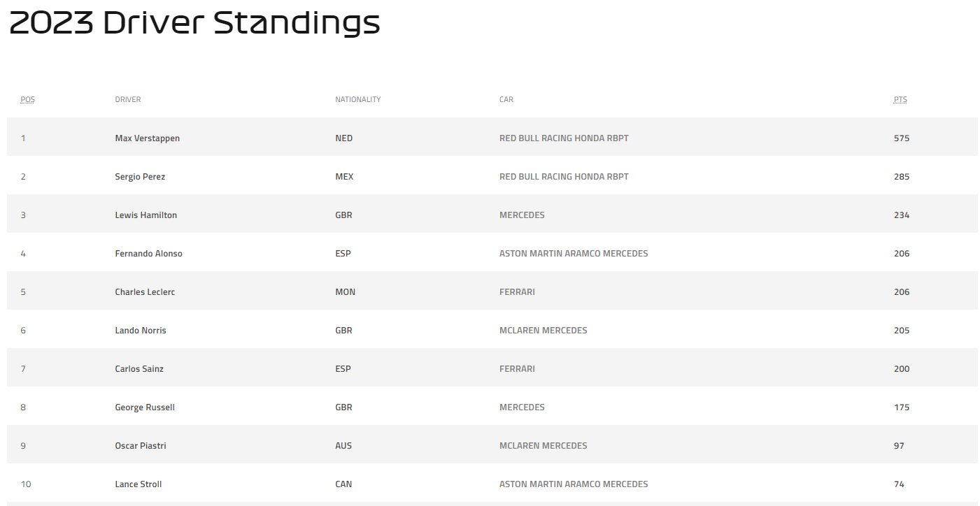
Task: Click the POS column header
Action: (27, 100)
